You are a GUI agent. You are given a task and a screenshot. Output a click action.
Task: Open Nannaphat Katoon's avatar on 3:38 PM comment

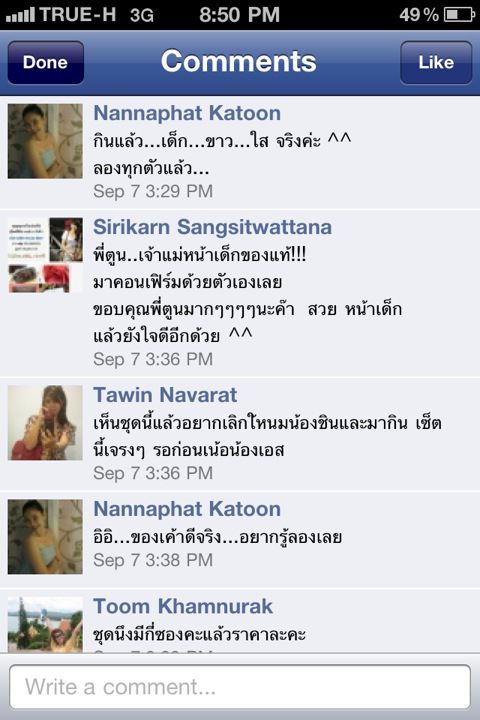45,537
